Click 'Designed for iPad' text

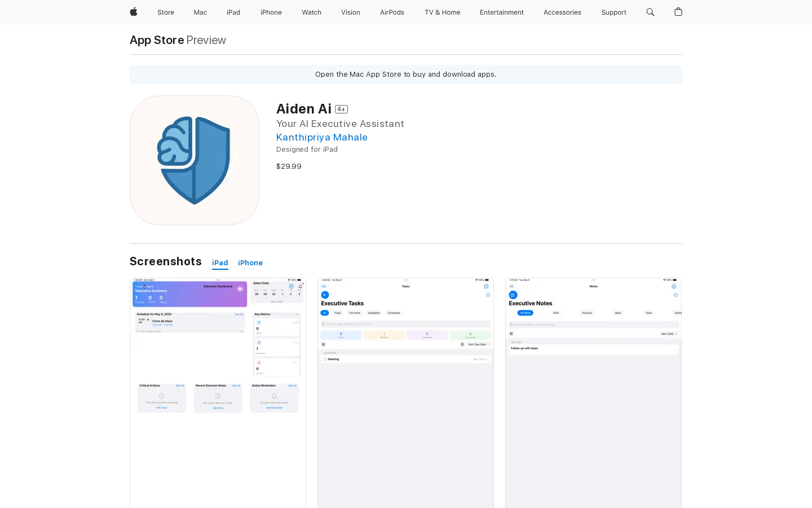click(x=307, y=150)
